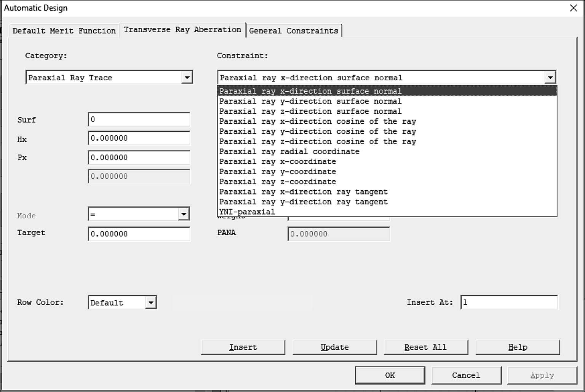Open the Mode operator dropdown
The height and width of the screenshot is (392, 585).
183,214
